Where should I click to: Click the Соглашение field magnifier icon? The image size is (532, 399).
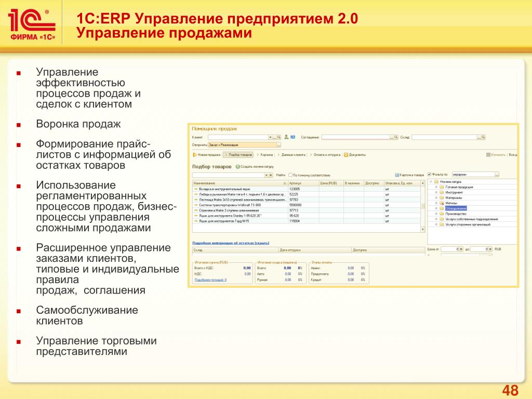click(x=396, y=137)
